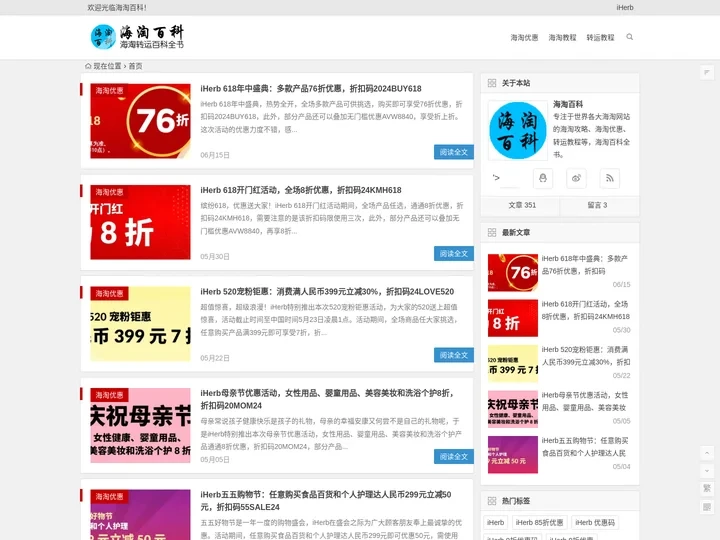The image size is (720, 540).
Task: Click the 留言 3 counter
Action: [597, 205]
